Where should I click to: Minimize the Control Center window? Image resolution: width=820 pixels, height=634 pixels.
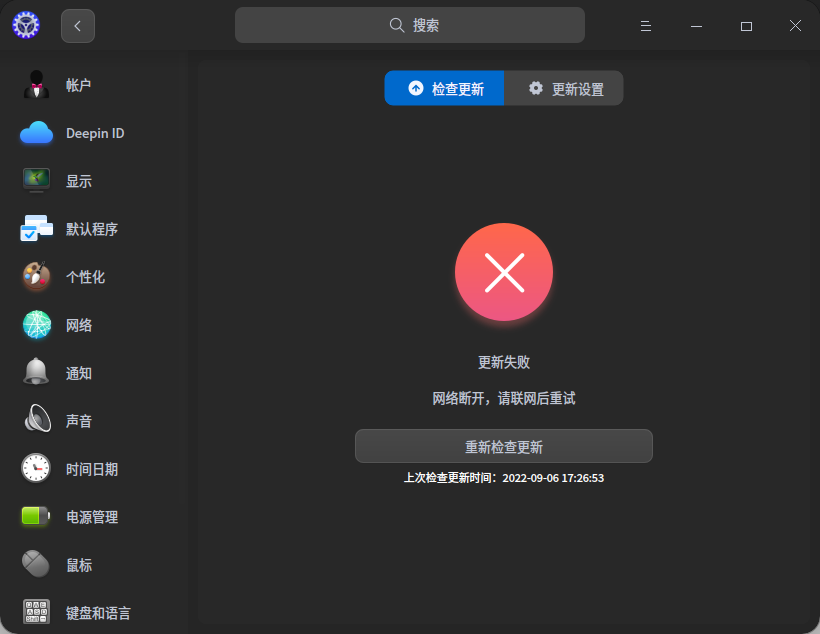696,26
